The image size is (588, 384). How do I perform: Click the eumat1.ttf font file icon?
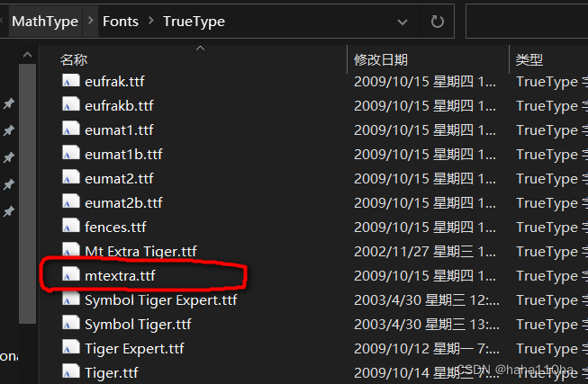coord(71,129)
